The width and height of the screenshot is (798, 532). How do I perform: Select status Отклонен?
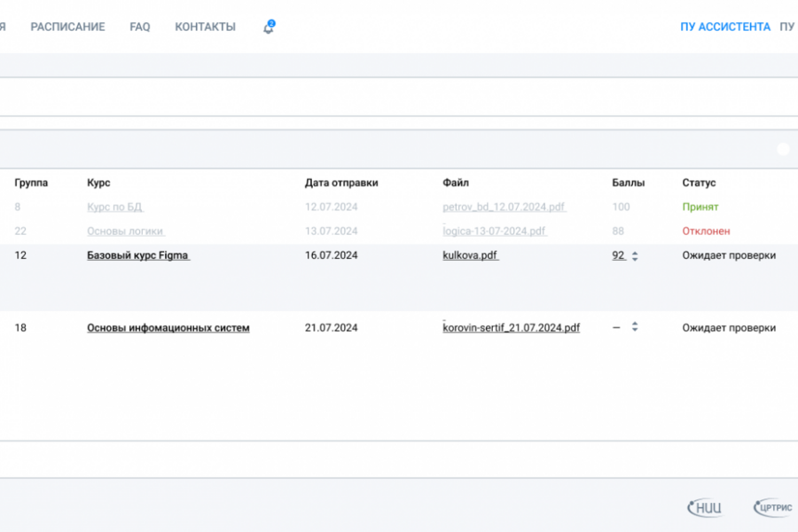pos(706,231)
